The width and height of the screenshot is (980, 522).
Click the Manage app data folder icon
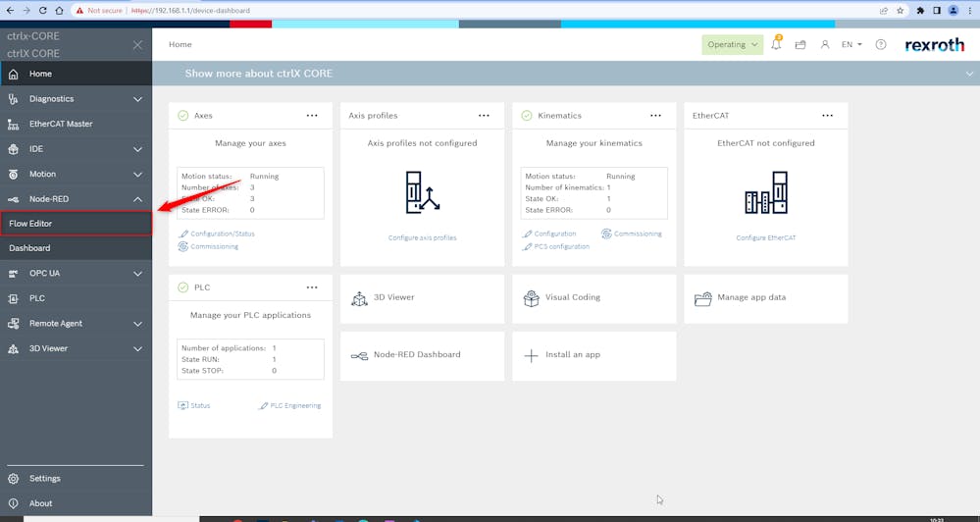point(703,299)
